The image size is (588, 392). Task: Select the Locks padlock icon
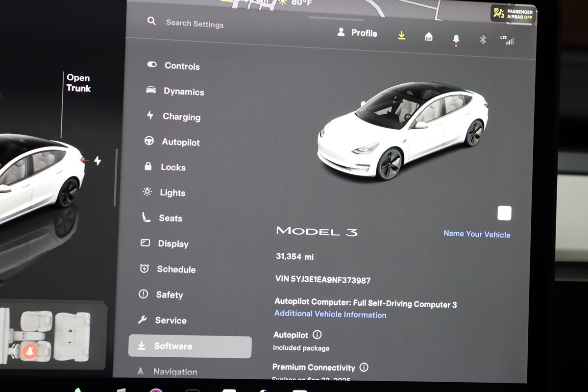(x=148, y=167)
